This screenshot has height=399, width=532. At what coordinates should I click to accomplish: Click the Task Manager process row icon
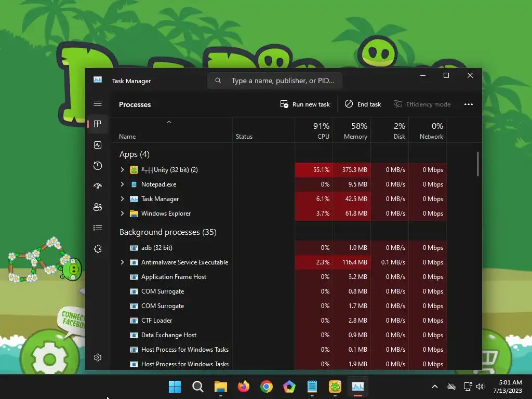[134, 199]
